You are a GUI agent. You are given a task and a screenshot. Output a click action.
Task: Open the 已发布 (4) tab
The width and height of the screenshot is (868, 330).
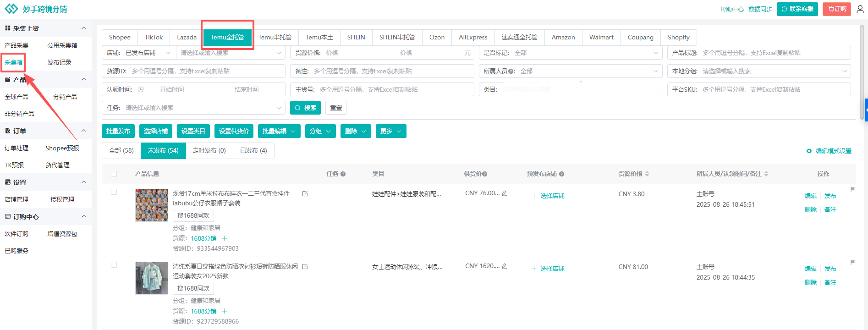click(x=253, y=150)
